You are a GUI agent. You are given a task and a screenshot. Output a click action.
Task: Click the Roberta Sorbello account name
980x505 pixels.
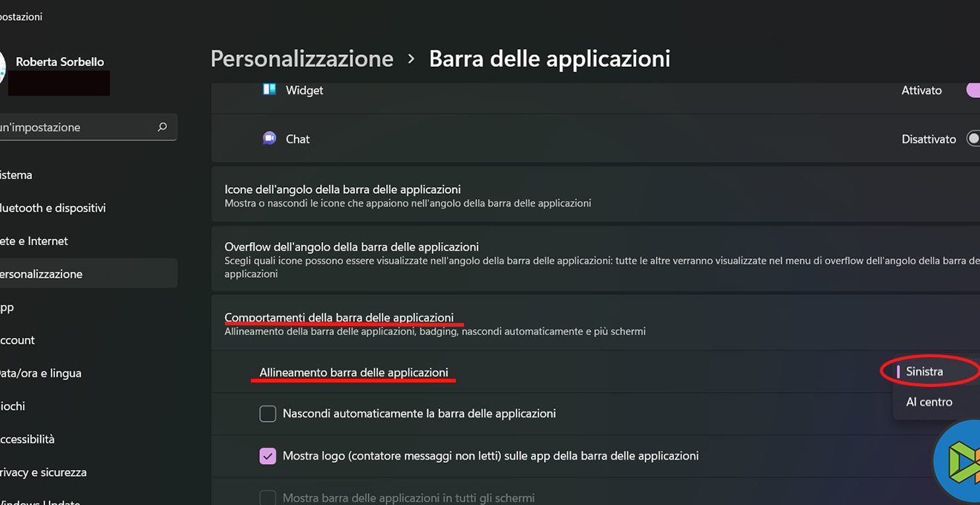[59, 62]
